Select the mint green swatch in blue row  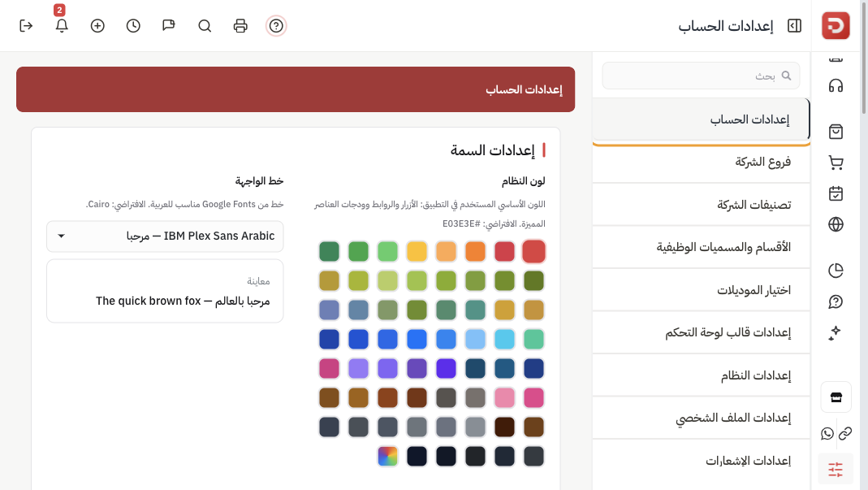[x=533, y=339]
